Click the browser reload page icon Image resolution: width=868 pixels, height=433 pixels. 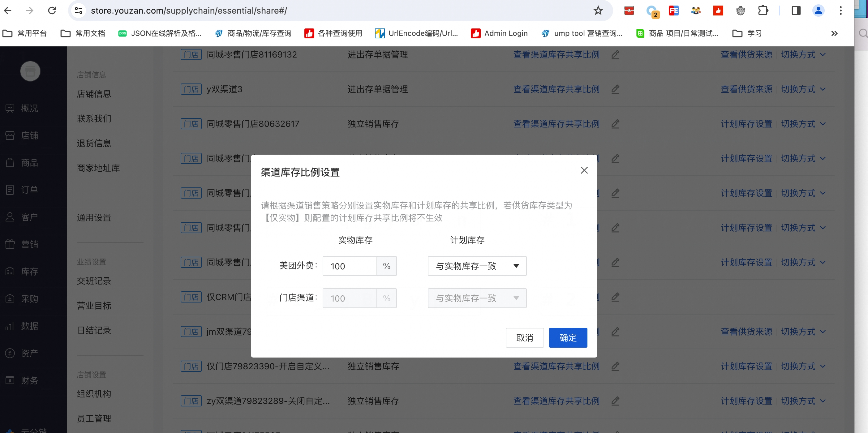click(x=52, y=11)
